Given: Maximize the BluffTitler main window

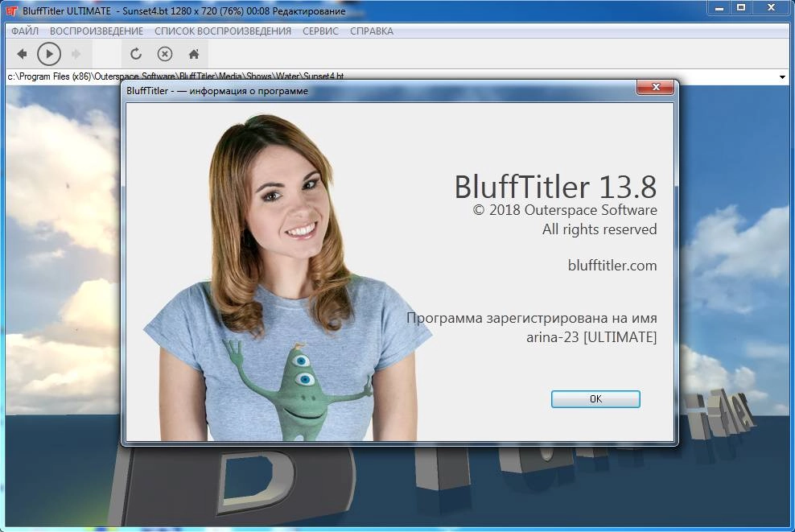Looking at the screenshot, I should tap(741, 7).
